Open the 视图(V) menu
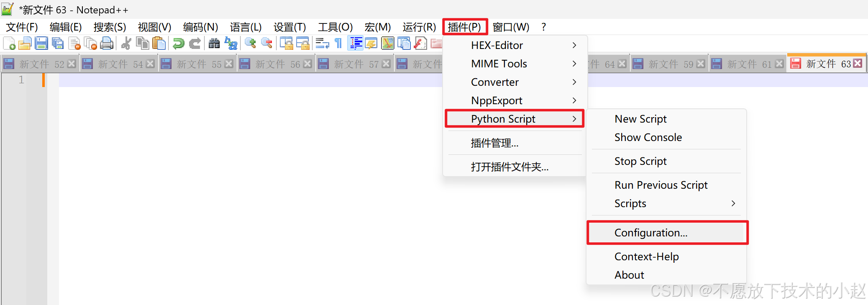The width and height of the screenshot is (868, 305). [154, 27]
